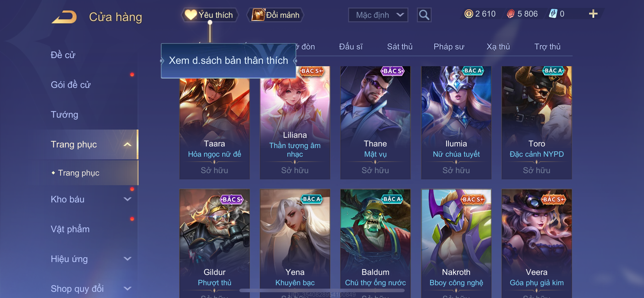Click the plus icon to add currency
The width and height of the screenshot is (644, 298).
(x=593, y=14)
